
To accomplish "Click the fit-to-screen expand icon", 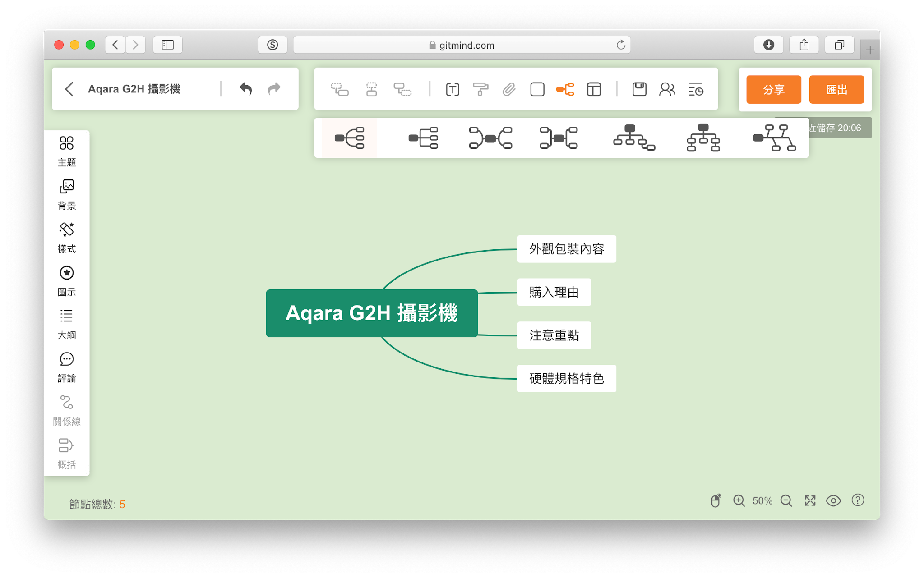I will 810,500.
